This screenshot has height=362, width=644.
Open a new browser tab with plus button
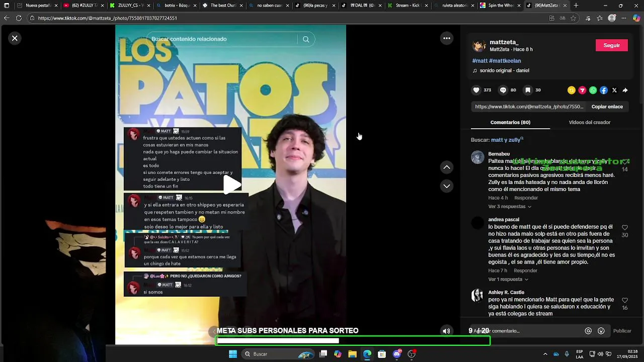click(x=576, y=6)
